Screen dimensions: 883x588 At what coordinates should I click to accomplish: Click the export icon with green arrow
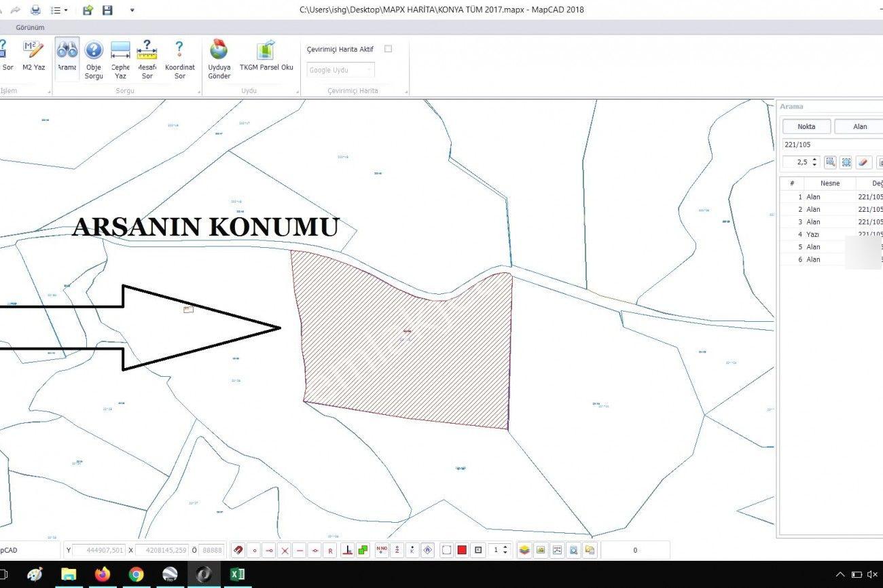[88, 10]
